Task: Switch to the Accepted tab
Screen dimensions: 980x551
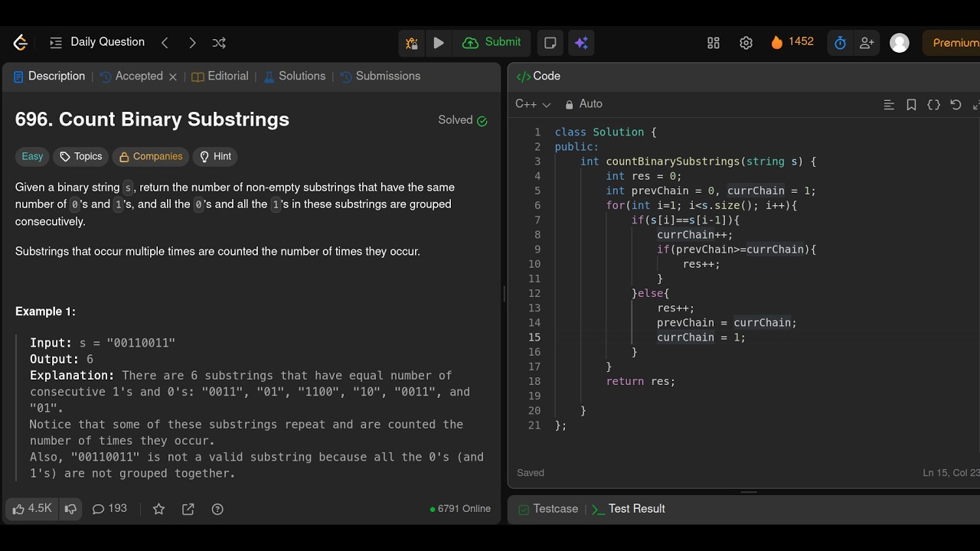Action: 132,77
